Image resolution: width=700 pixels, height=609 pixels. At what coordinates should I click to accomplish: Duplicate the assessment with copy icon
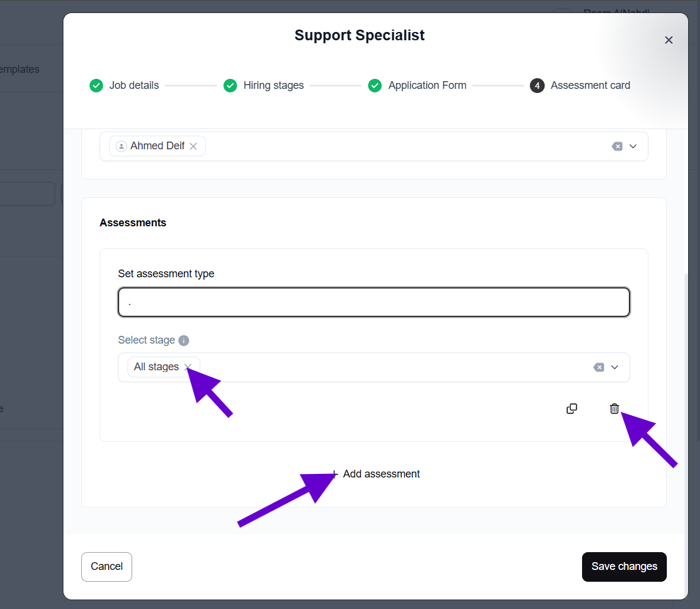pos(572,409)
